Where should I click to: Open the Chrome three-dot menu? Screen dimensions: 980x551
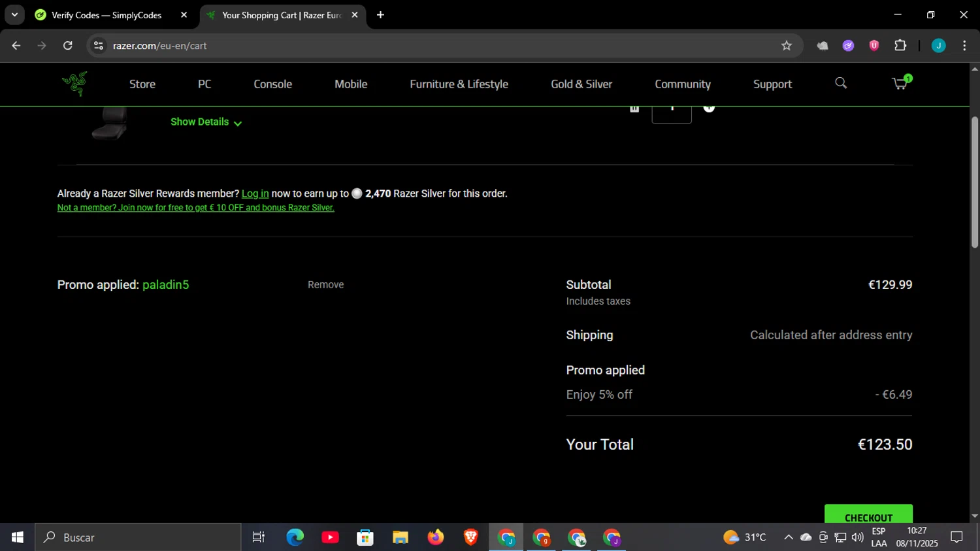[x=964, y=46]
